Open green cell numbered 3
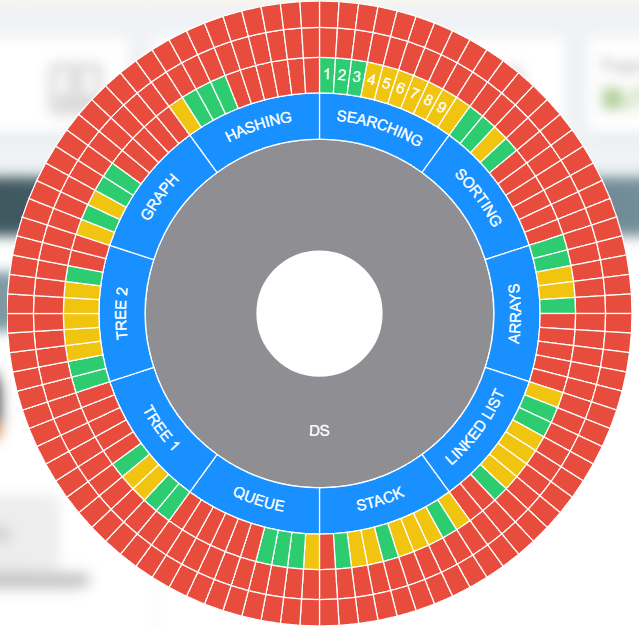Image resolution: width=639 pixels, height=628 pixels. pos(356,77)
